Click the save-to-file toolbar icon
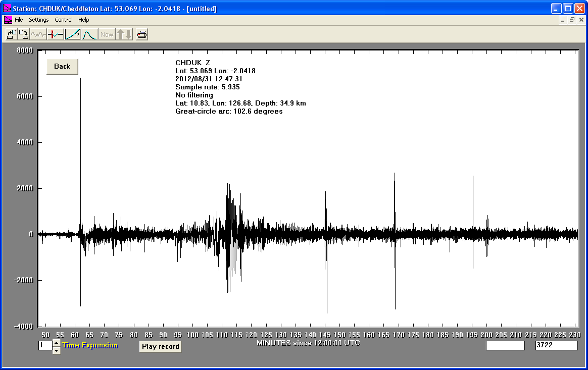This screenshot has height=370, width=588. tap(24, 34)
